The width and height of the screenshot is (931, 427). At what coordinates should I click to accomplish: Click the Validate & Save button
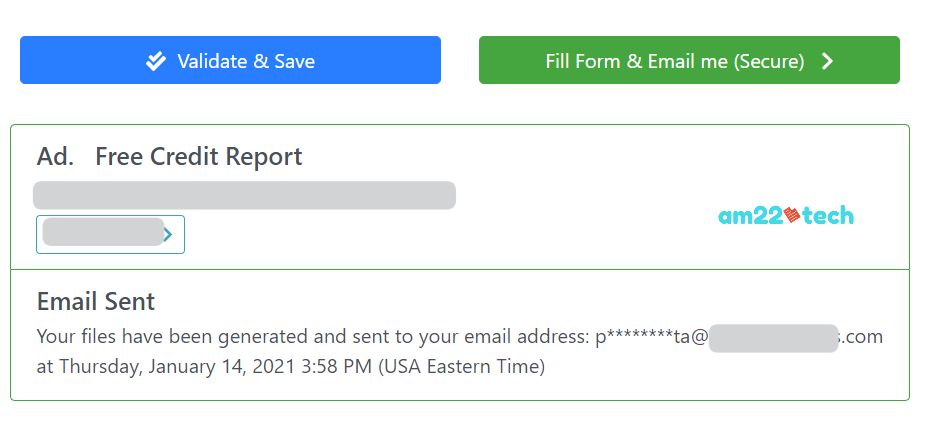click(230, 60)
